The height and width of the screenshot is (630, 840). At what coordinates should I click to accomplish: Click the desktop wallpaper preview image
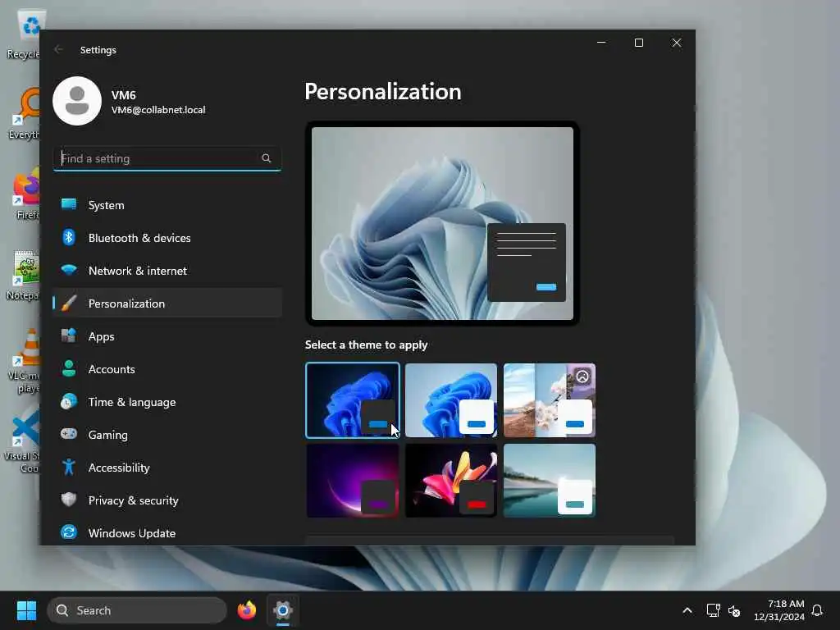tap(442, 223)
